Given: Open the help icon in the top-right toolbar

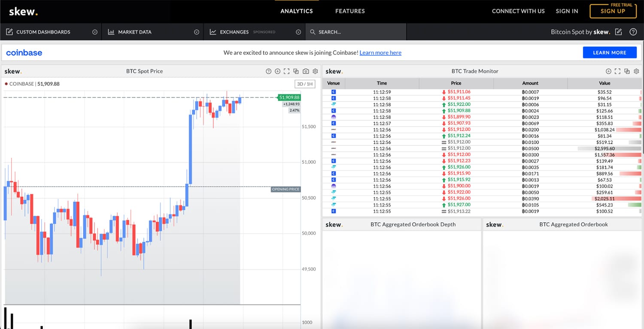Looking at the screenshot, I should point(633,32).
